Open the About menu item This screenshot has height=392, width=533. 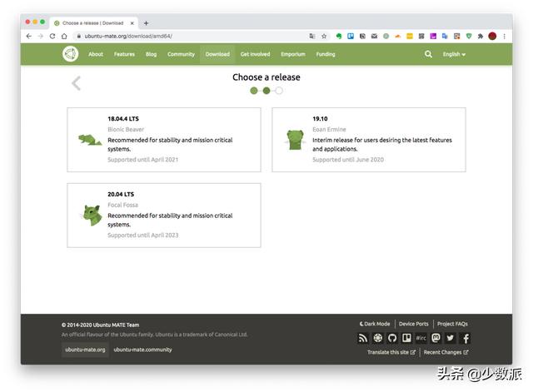click(x=96, y=54)
